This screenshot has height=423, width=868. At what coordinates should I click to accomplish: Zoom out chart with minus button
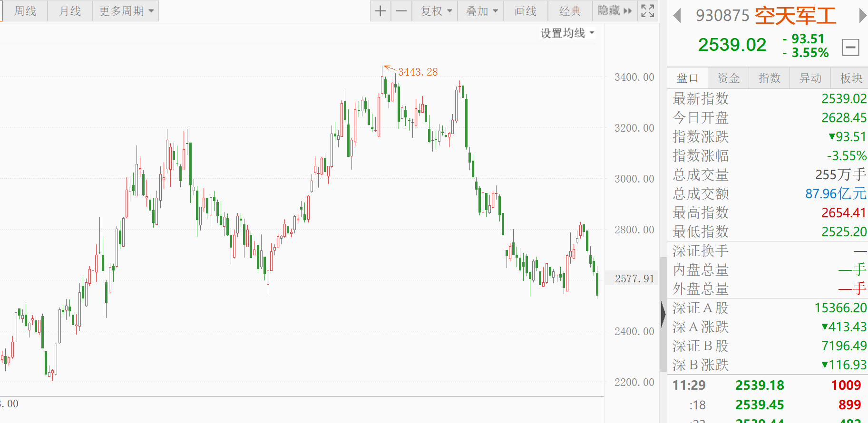(x=401, y=11)
